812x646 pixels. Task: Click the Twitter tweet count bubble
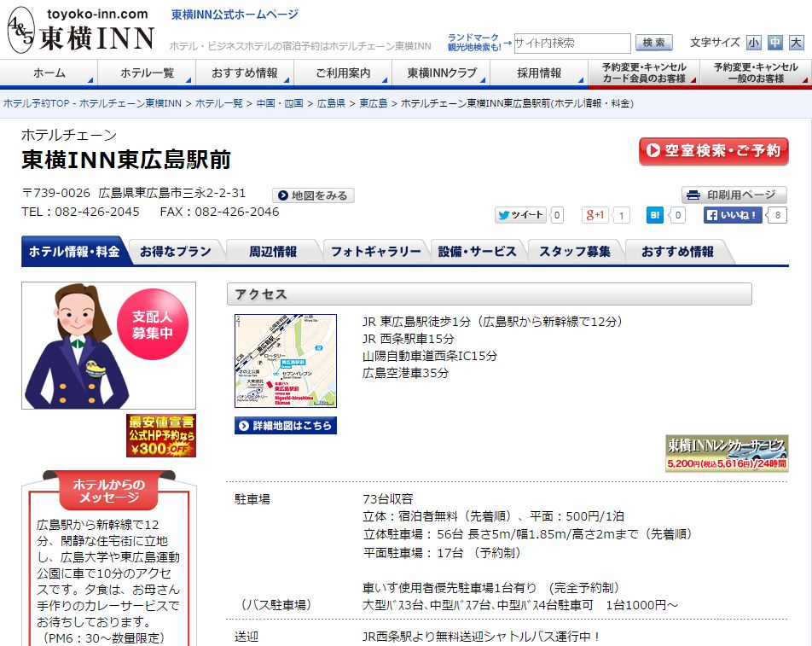click(x=557, y=215)
